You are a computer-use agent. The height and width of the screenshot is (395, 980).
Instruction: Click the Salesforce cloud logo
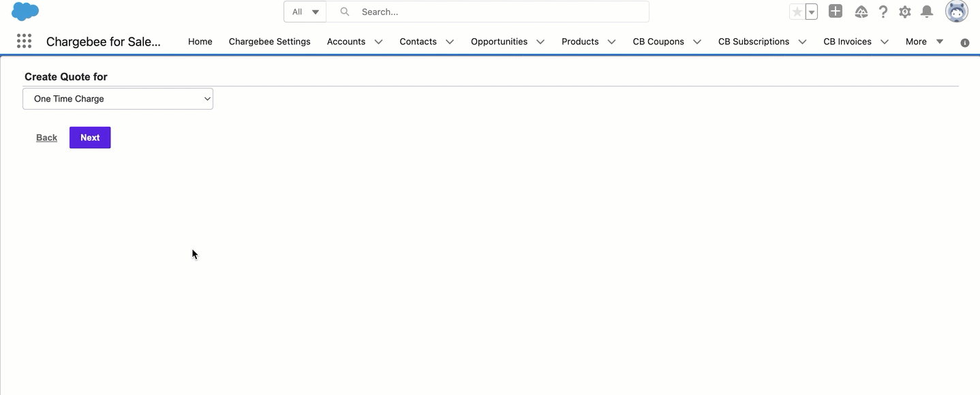[25, 12]
